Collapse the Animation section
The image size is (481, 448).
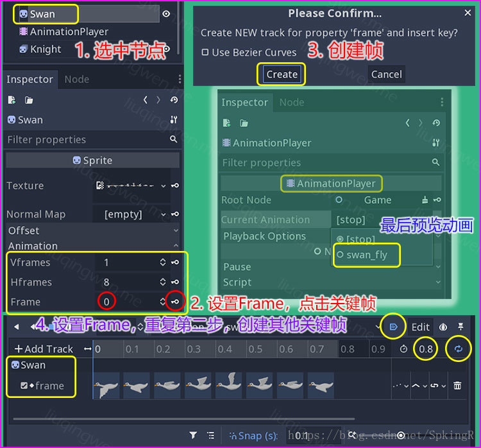92,246
